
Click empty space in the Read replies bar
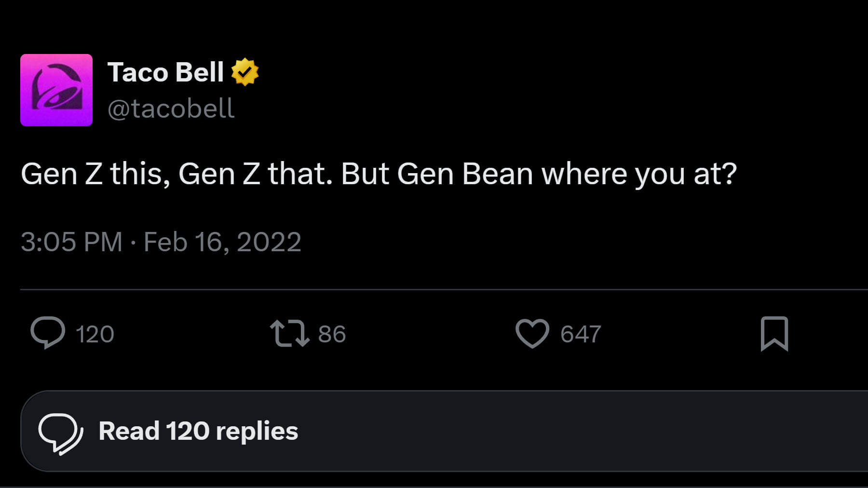(x=530, y=431)
